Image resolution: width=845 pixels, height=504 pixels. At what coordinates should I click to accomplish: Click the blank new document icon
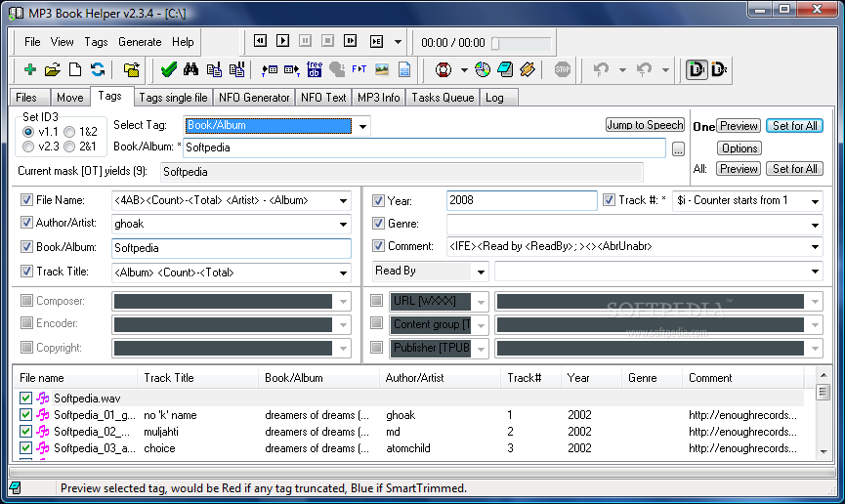click(x=75, y=69)
